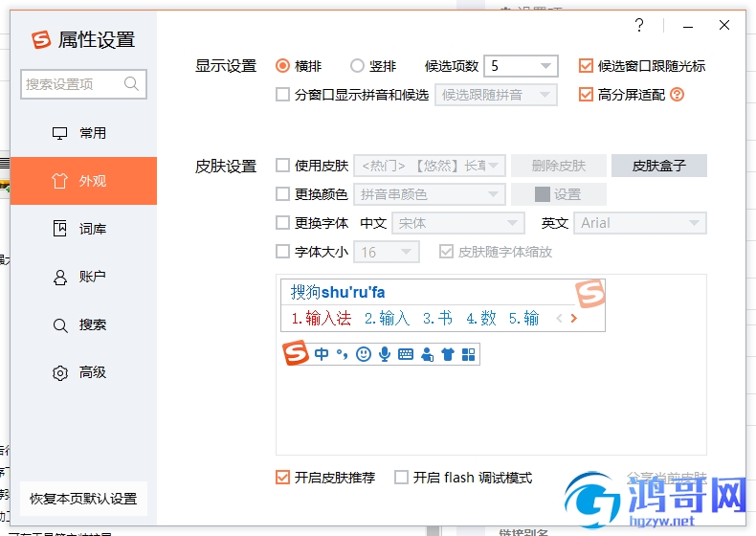This screenshot has height=536, width=756.
Task: Click the 删除皮肤 button
Action: pos(558,166)
